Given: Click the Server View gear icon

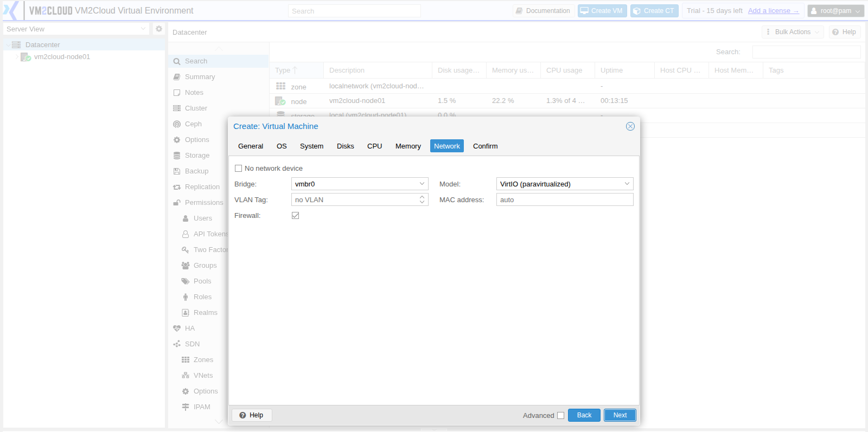Looking at the screenshot, I should 159,29.
